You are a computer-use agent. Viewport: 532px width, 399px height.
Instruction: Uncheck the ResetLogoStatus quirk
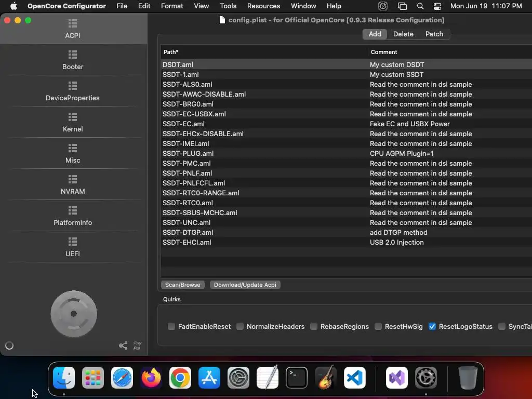[x=432, y=326]
